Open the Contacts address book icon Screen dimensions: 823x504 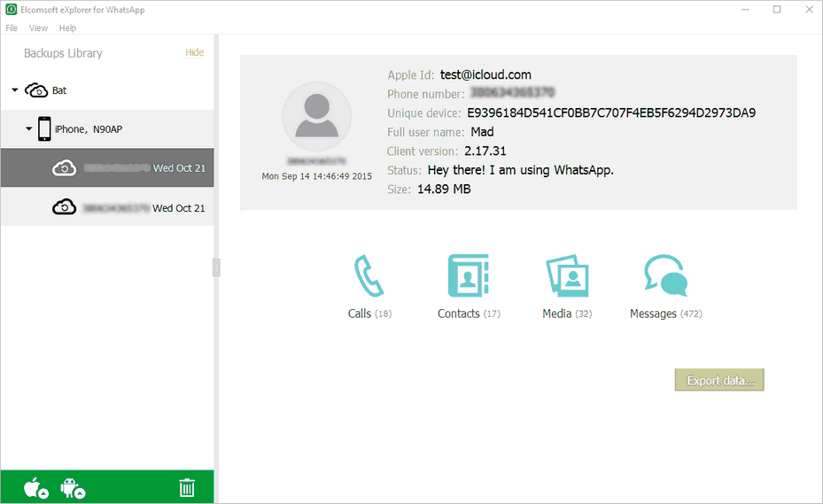[468, 275]
